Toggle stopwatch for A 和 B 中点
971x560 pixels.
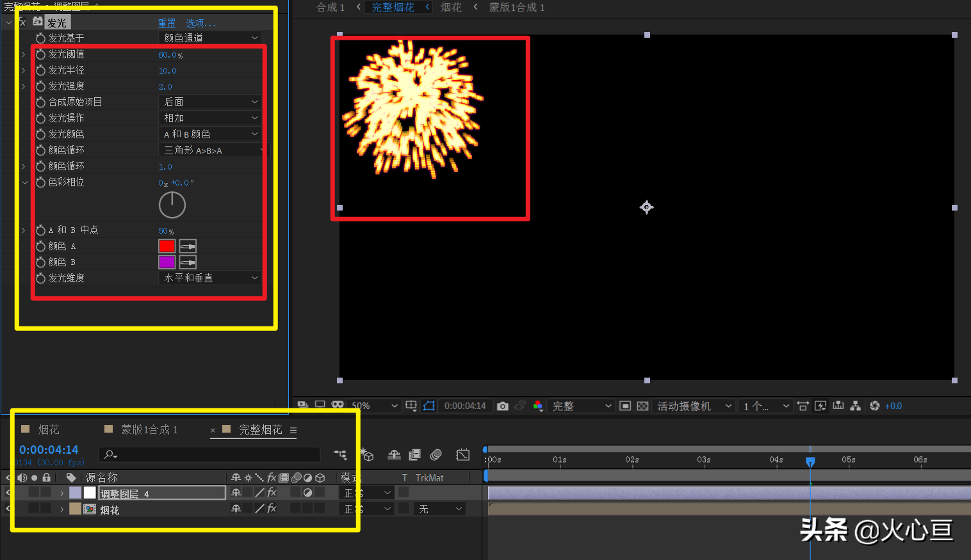coord(41,230)
